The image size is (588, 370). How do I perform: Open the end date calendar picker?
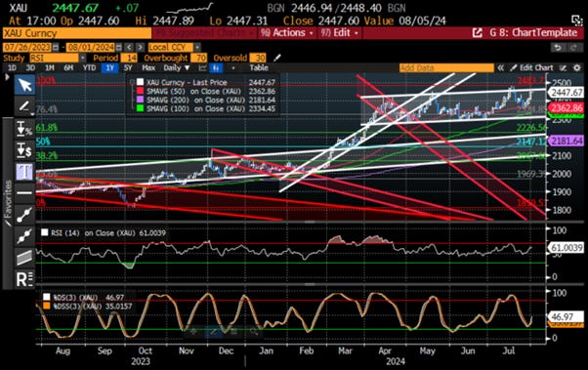[x=119, y=48]
